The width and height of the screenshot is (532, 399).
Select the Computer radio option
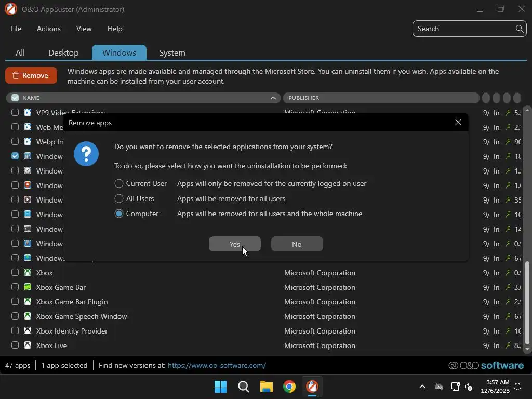click(119, 214)
